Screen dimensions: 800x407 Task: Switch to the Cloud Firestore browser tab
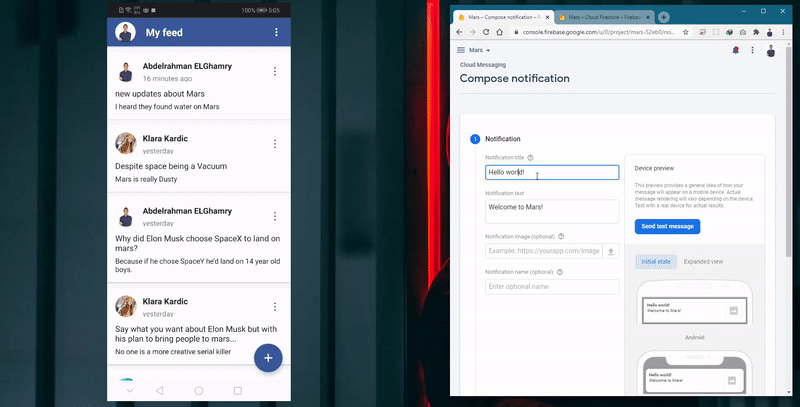point(604,17)
